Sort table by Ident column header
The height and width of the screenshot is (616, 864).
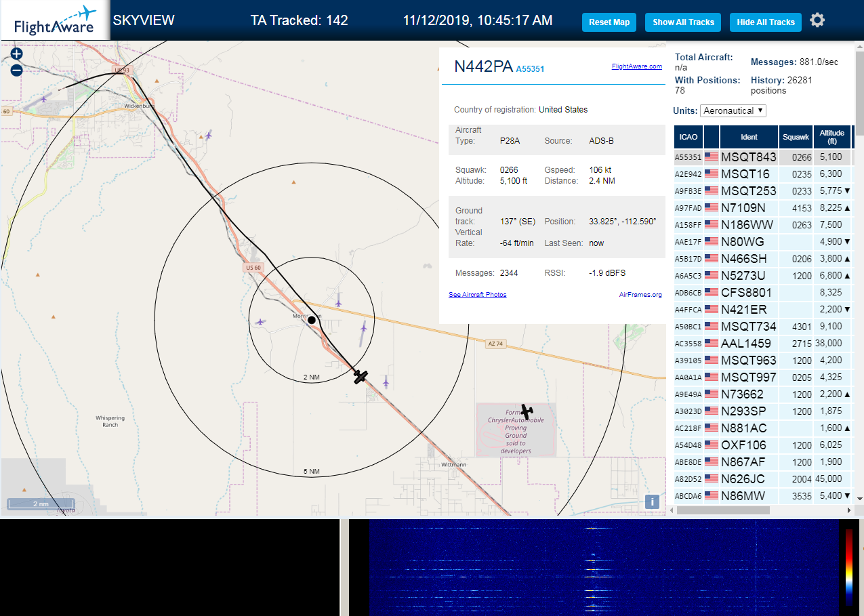749,137
